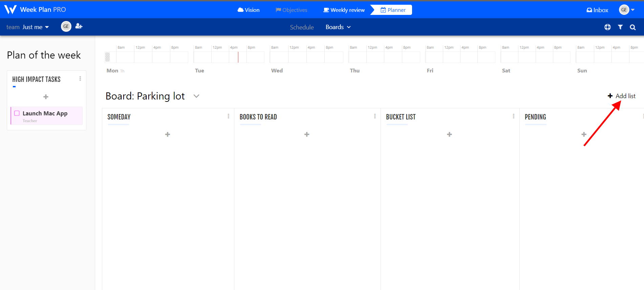Click the GE member avatar in the sub bar
The image size is (644, 290).
point(66,26)
